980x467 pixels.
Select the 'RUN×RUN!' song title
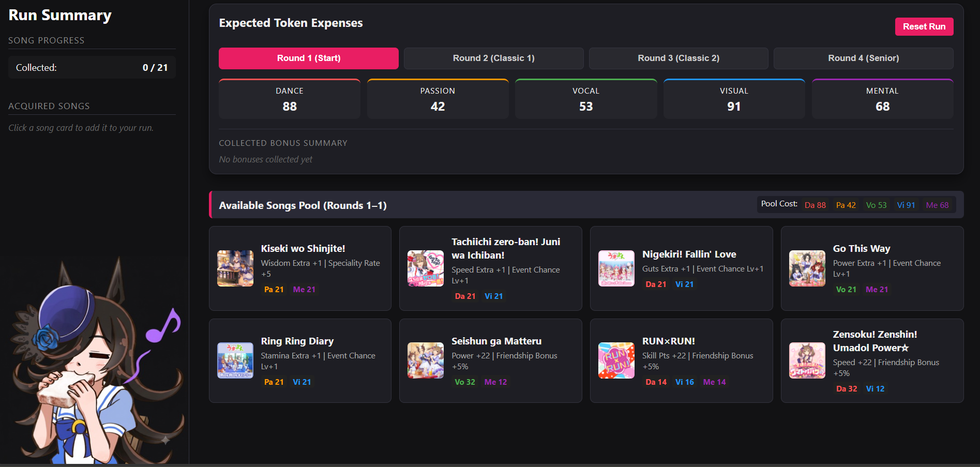click(669, 341)
